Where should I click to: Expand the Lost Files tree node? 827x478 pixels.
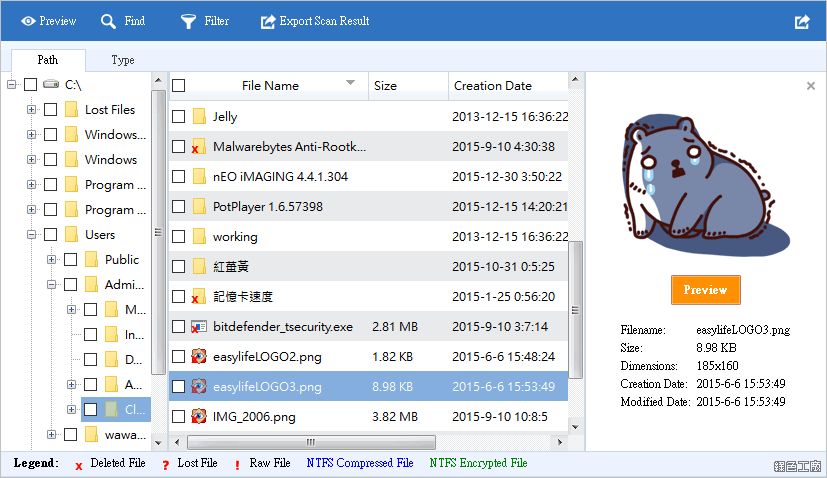pos(32,109)
